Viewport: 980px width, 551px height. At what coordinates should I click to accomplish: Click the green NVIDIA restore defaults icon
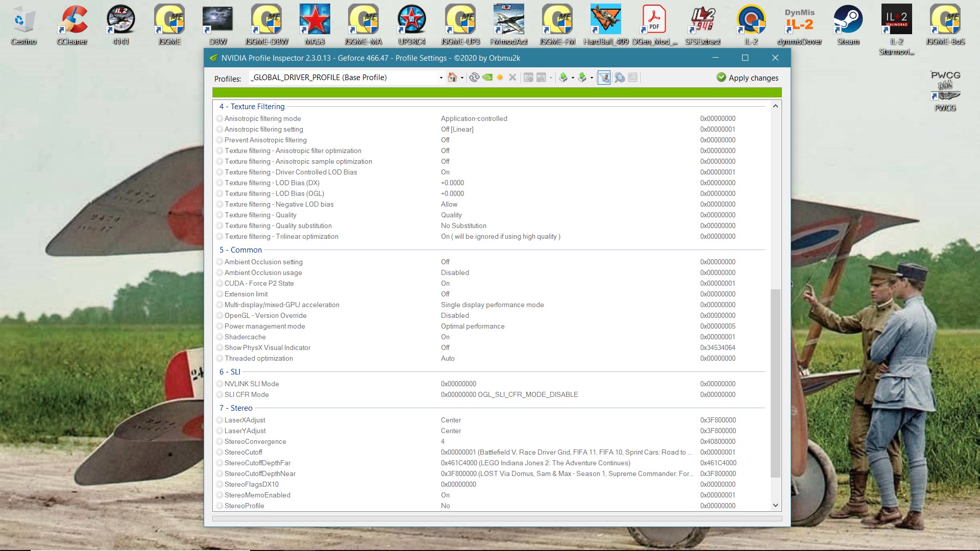point(487,78)
